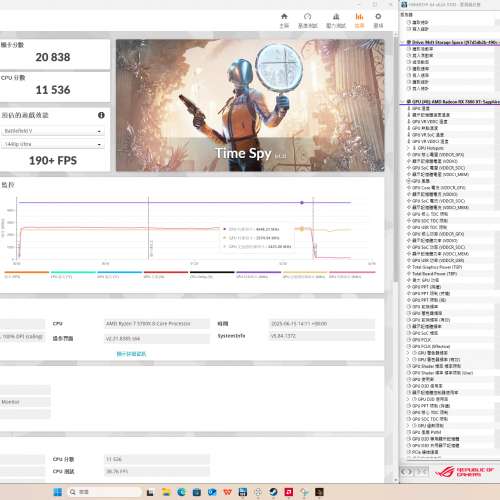Open Steam from the taskbar
Viewport: 500px width, 500px height.
coord(273,492)
